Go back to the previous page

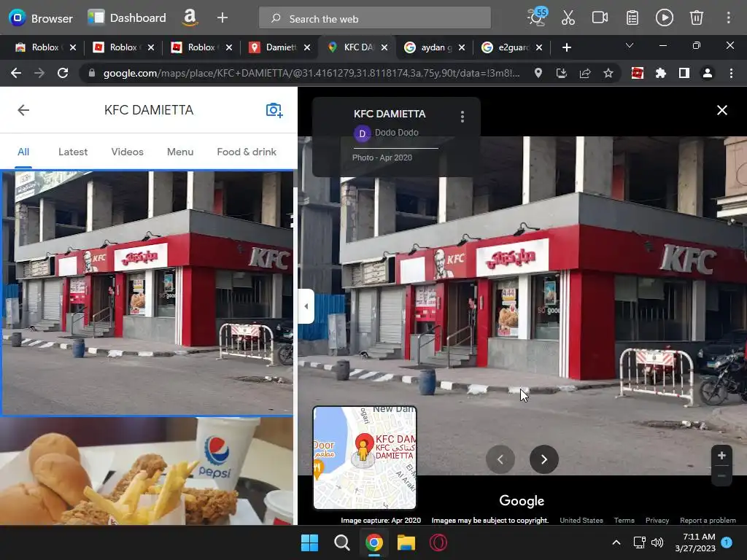click(x=16, y=73)
